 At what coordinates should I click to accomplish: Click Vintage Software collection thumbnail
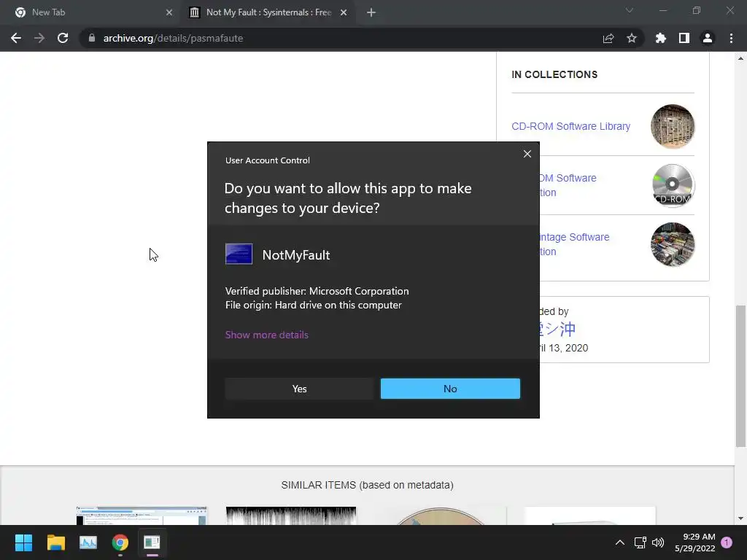[673, 244]
